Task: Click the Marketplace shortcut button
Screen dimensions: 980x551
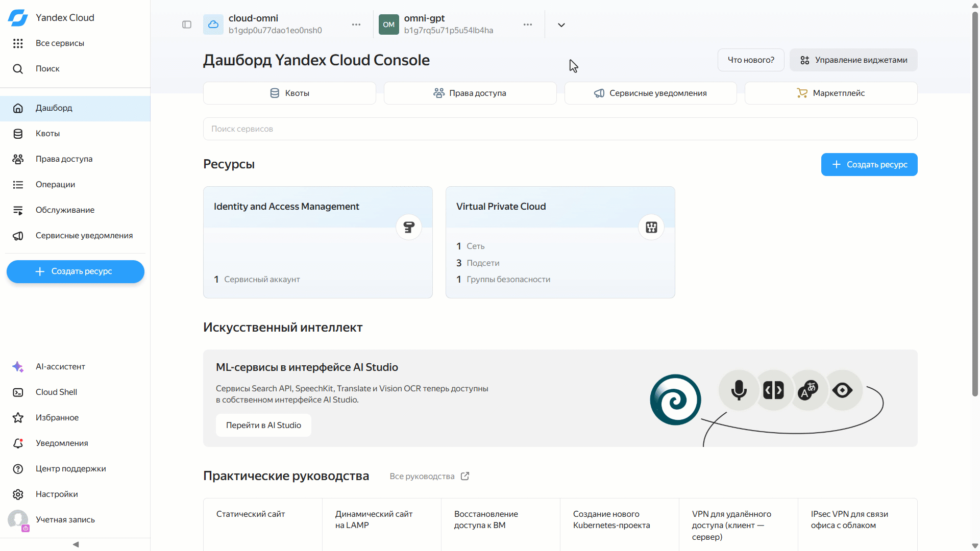Action: (831, 93)
